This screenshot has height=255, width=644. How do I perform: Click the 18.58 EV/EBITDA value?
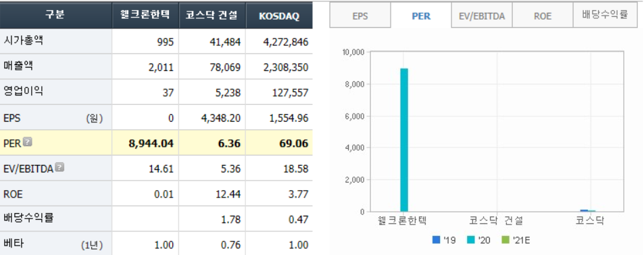click(297, 169)
